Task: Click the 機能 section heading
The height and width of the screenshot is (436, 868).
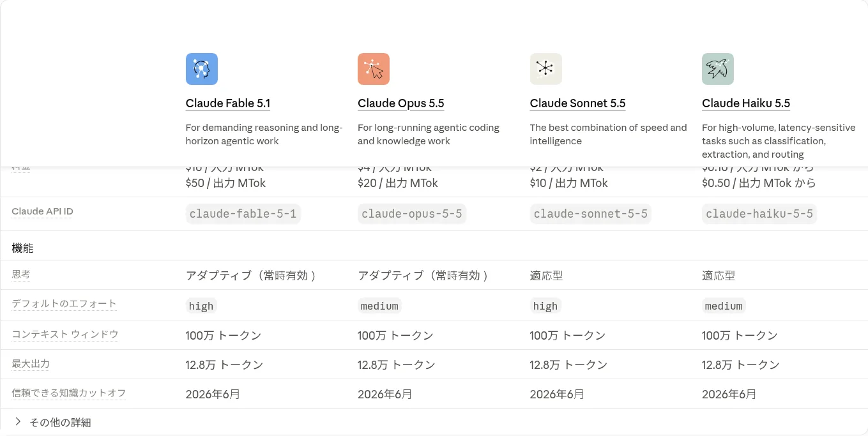Action: pyautogui.click(x=22, y=248)
